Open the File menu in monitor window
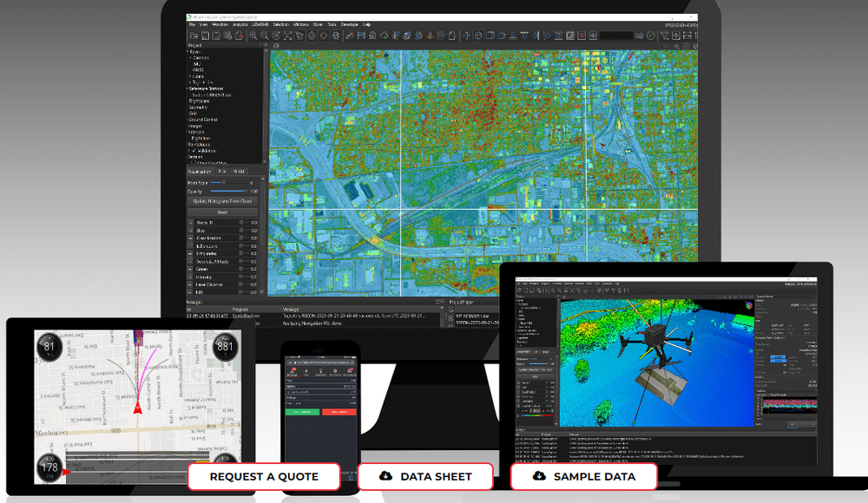The height and width of the screenshot is (503, 868). click(192, 24)
